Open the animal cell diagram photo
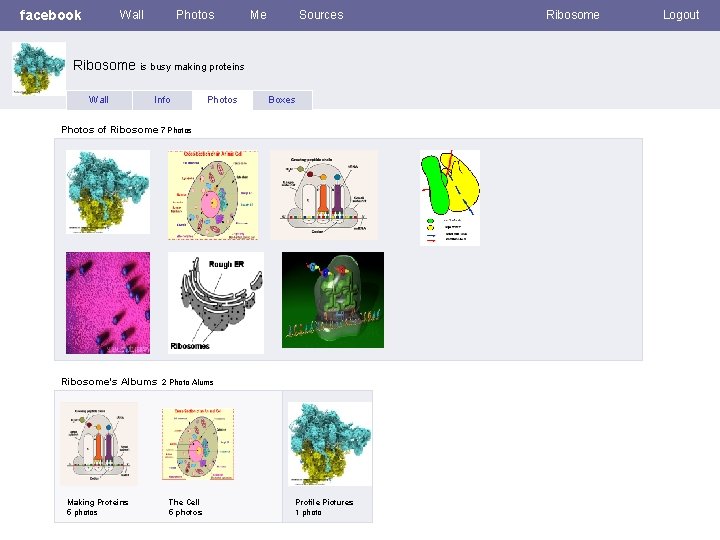Screen dimensions: 720x540 213,195
